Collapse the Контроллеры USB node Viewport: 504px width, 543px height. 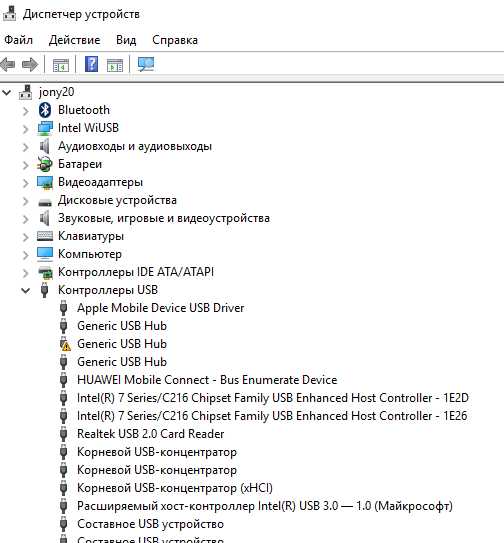tap(25, 290)
